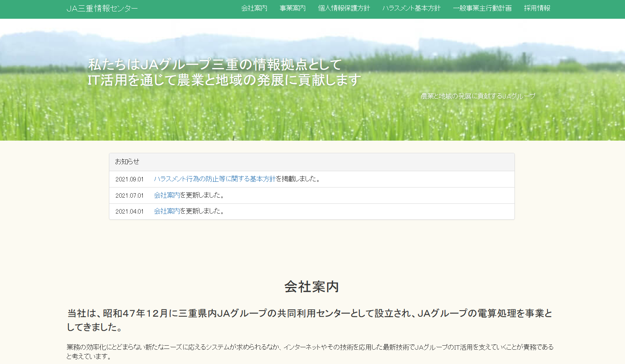This screenshot has height=364, width=625.
Task: Select 個人情報保護方針 in the navigation bar
Action: pyautogui.click(x=344, y=8)
